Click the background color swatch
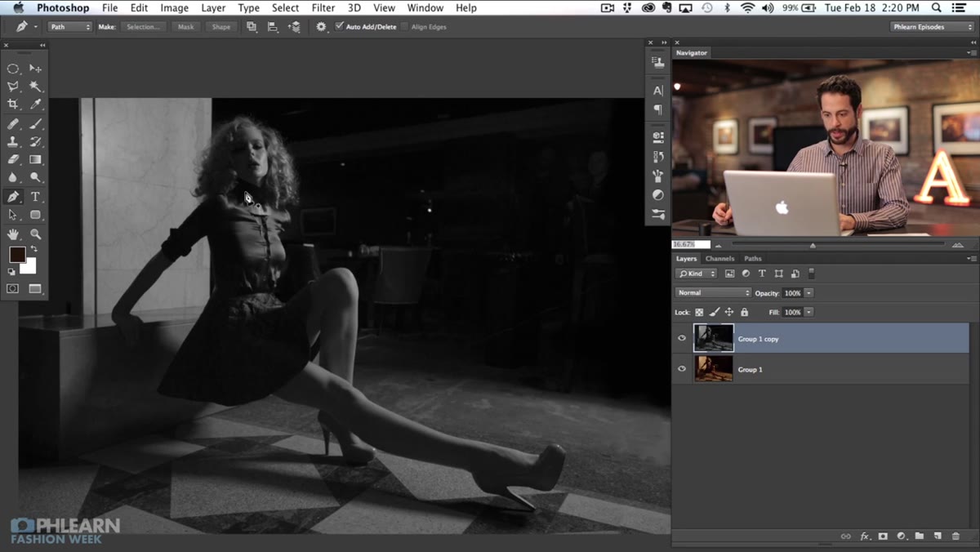The height and width of the screenshot is (552, 980). 31,268
